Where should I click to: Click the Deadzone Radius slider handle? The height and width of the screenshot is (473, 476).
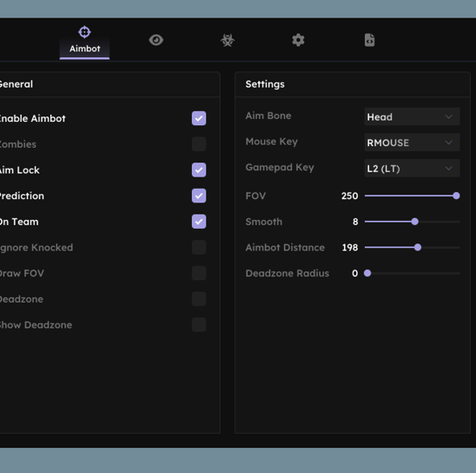pyautogui.click(x=367, y=273)
